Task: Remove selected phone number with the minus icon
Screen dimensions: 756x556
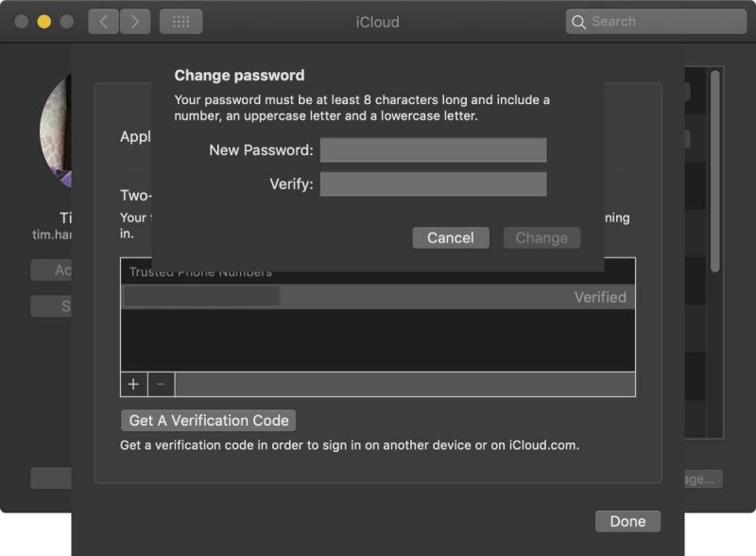Action: (x=160, y=384)
